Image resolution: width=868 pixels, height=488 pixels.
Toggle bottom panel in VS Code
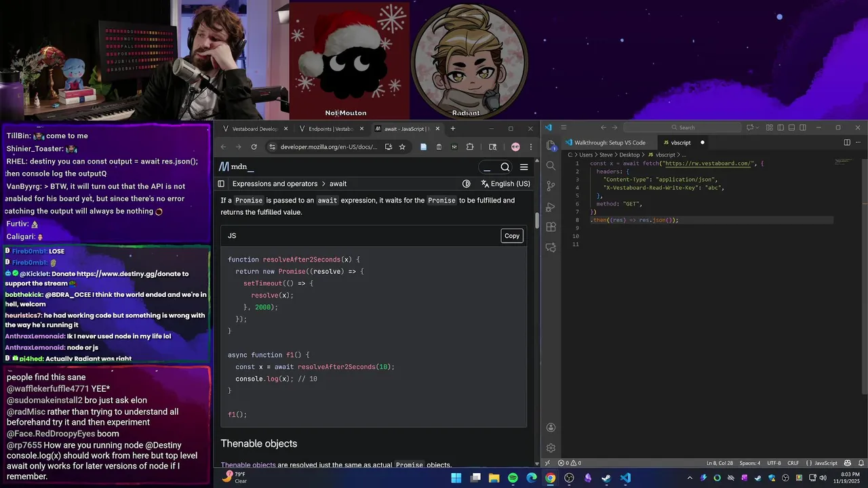click(x=791, y=127)
